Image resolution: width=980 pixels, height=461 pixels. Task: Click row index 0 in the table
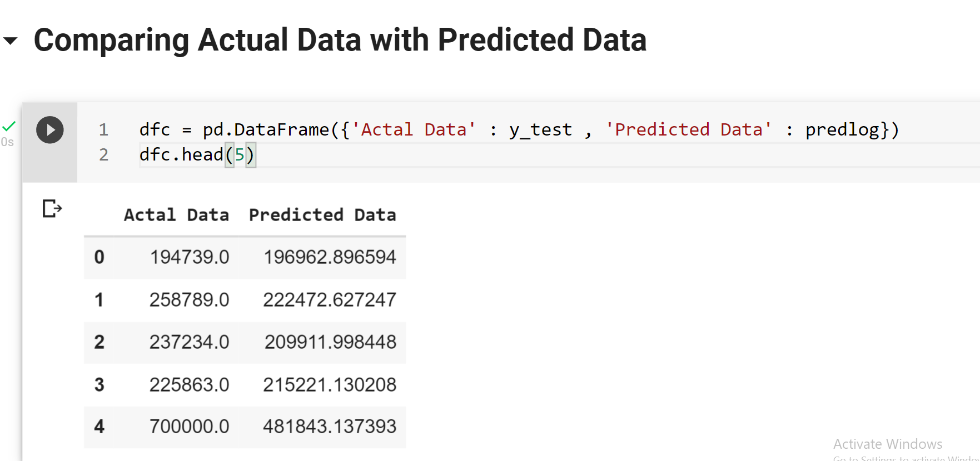tap(99, 257)
